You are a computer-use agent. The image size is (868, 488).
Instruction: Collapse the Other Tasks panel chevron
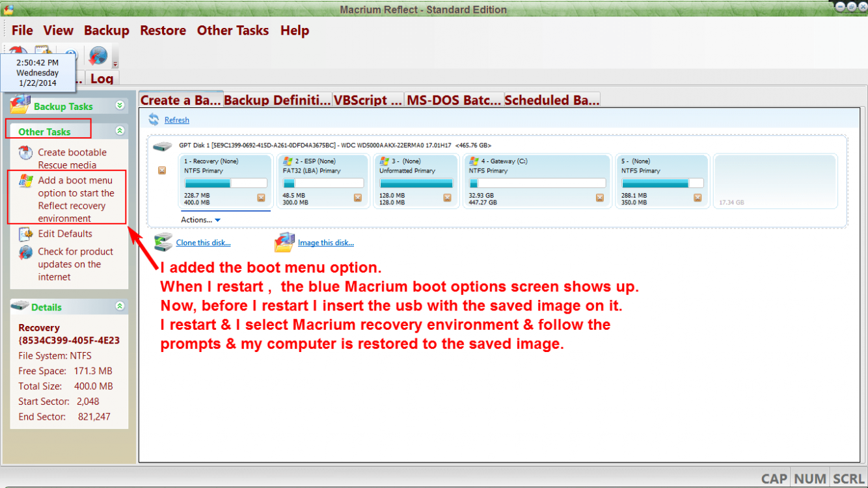(x=120, y=131)
